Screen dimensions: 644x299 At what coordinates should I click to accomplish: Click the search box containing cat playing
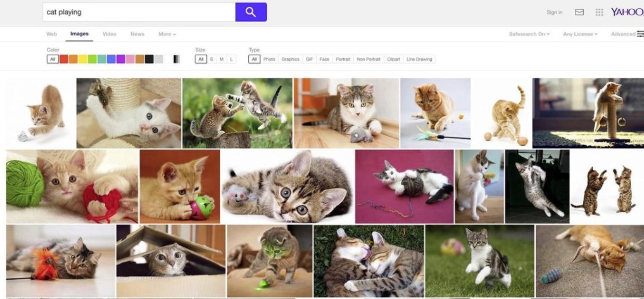139,12
